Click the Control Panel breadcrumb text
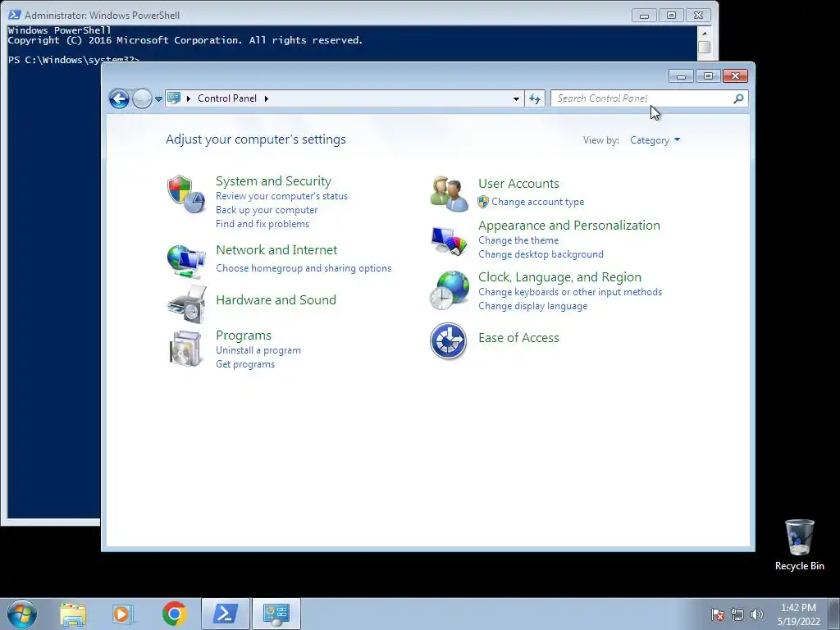Image resolution: width=840 pixels, height=630 pixels. 227,98
